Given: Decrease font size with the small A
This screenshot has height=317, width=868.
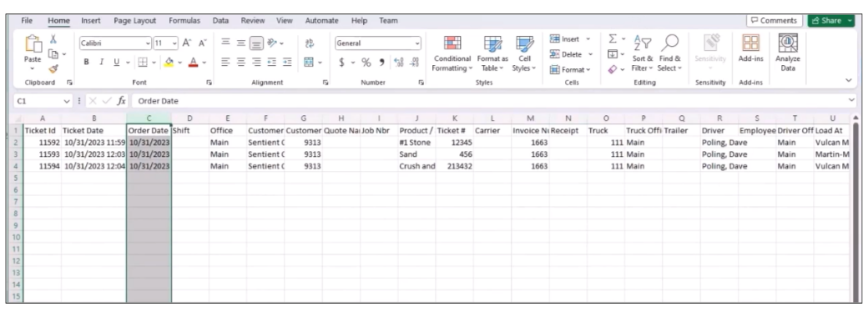Looking at the screenshot, I should [202, 43].
